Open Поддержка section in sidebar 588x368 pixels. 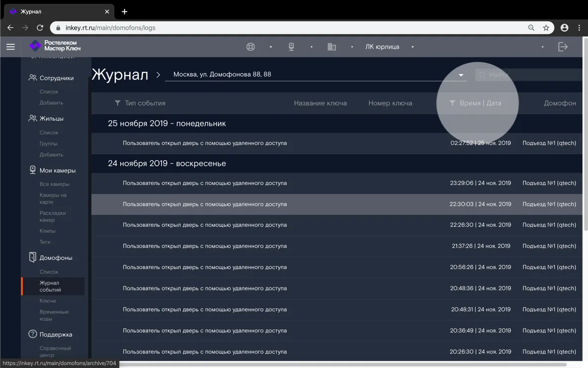(56, 334)
